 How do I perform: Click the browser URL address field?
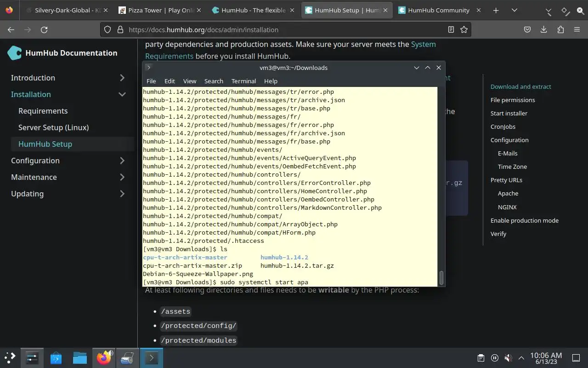tap(285, 29)
